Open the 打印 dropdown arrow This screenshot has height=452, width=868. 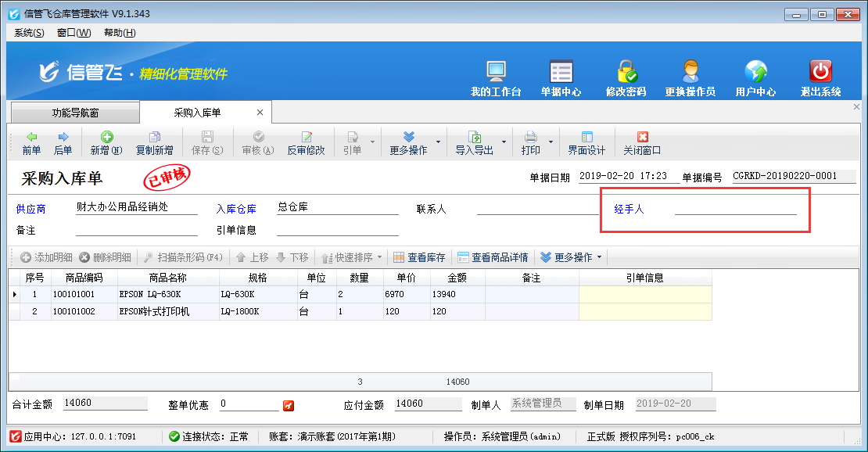[551, 143]
